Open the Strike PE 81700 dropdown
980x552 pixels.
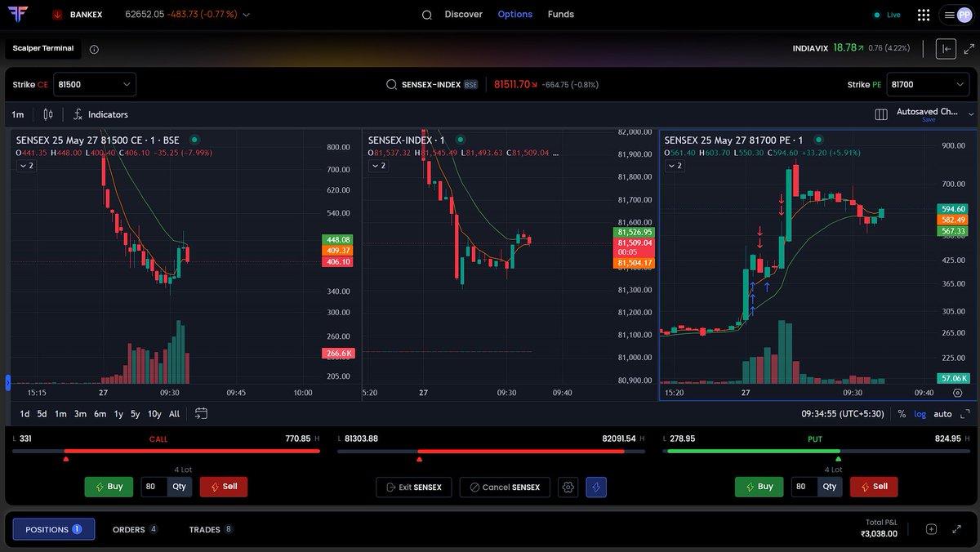(x=928, y=84)
